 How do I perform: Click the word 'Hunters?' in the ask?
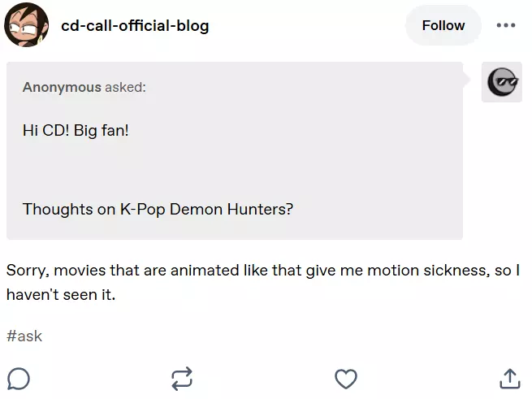[x=260, y=209]
